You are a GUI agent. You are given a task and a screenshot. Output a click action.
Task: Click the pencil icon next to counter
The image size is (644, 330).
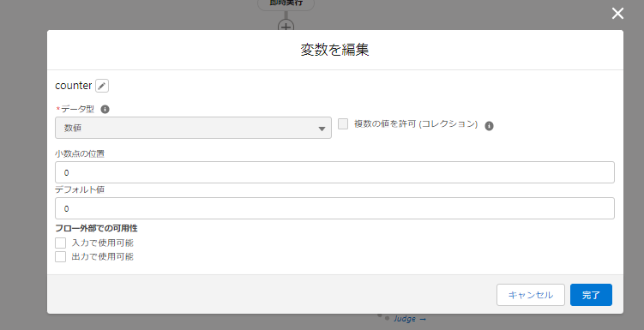(x=102, y=86)
